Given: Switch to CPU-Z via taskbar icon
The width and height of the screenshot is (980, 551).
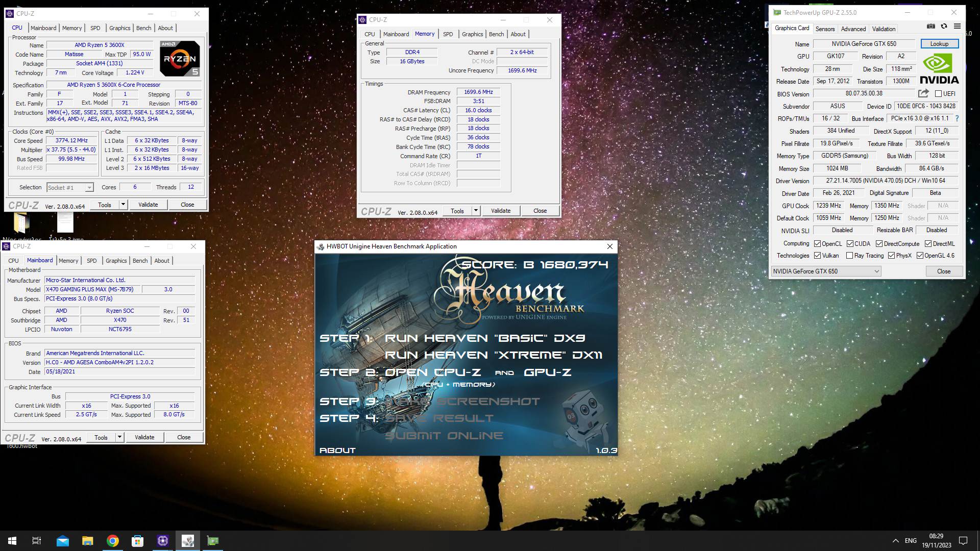Looking at the screenshot, I should pyautogui.click(x=162, y=541).
